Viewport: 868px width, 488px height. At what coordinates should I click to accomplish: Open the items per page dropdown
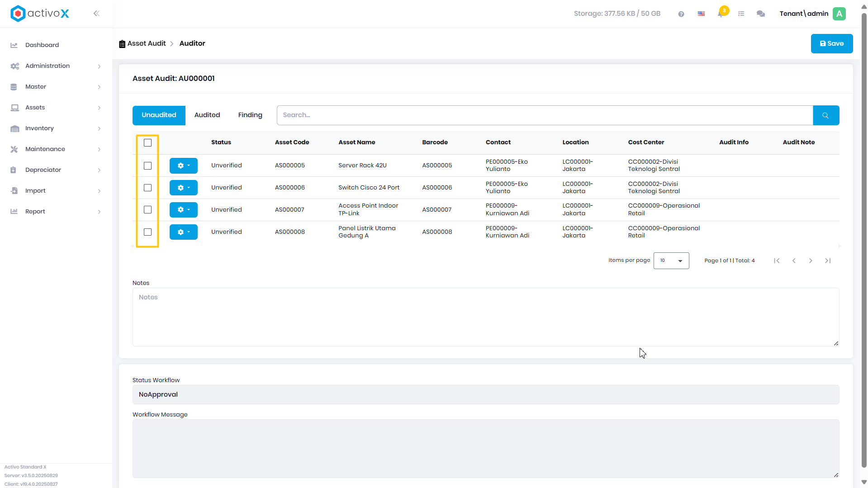(671, 261)
